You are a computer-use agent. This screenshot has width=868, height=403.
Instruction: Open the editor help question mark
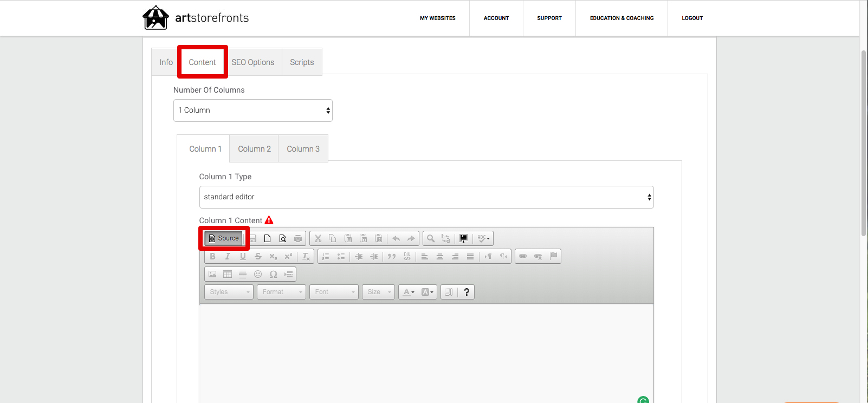click(467, 292)
